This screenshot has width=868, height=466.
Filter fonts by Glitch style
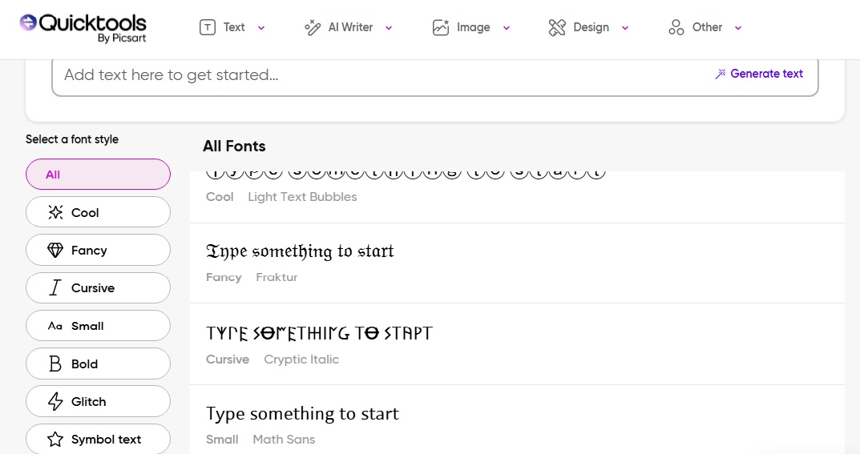98,402
